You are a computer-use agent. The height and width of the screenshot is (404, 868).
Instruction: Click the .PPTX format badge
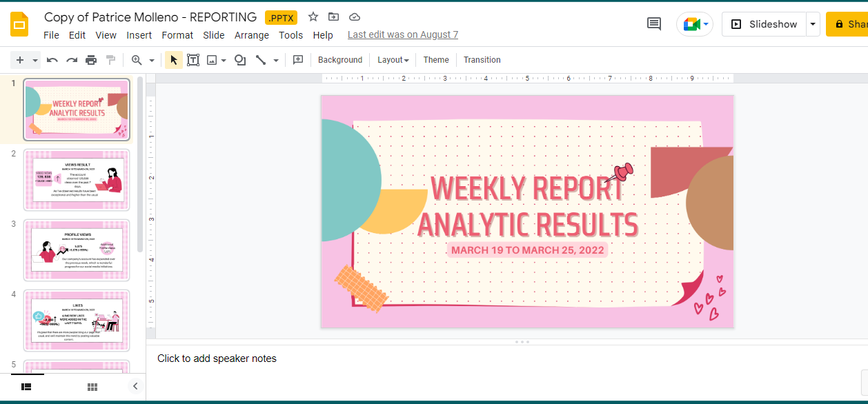click(x=281, y=18)
